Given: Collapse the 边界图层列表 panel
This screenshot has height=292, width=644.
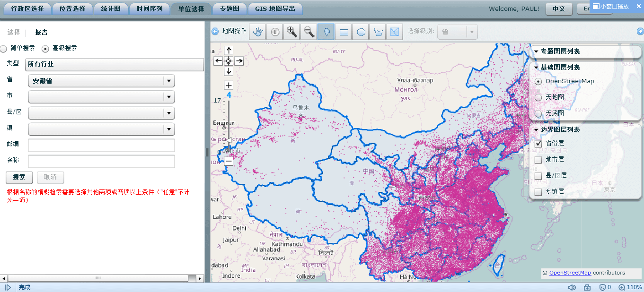Looking at the screenshot, I should pos(536,130).
